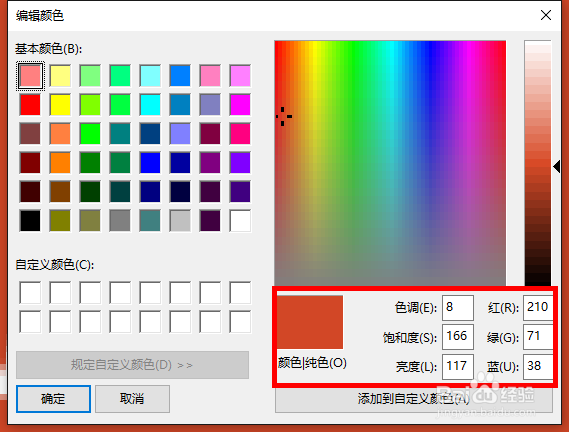Pick the dark green swatch in fifth row
569x432 pixels.
[x=90, y=192]
